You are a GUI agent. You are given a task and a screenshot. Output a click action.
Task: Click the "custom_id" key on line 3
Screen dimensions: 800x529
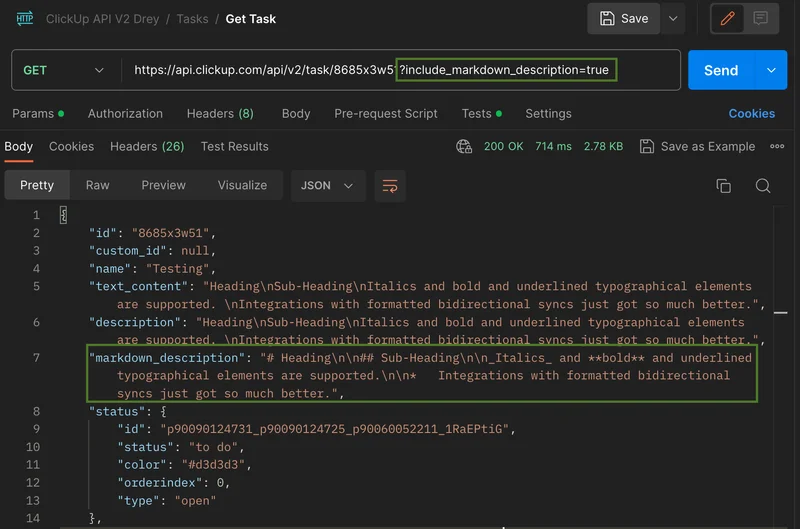click(128, 251)
